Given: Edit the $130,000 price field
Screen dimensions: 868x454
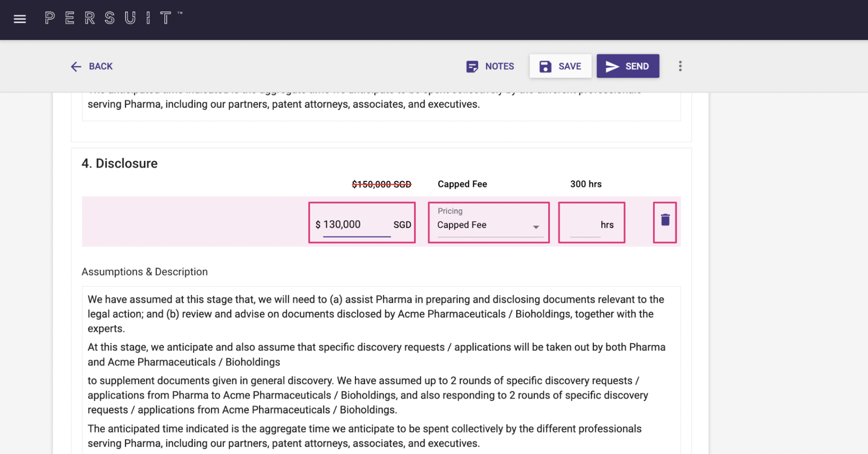Looking at the screenshot, I should pyautogui.click(x=357, y=225).
